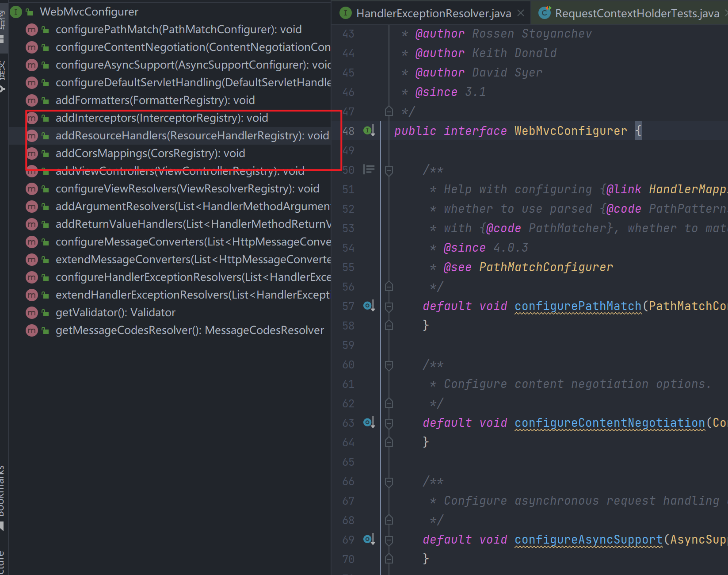Click '@author David Syer' on line 45
Screen dimensions: 728x575
click(479, 73)
